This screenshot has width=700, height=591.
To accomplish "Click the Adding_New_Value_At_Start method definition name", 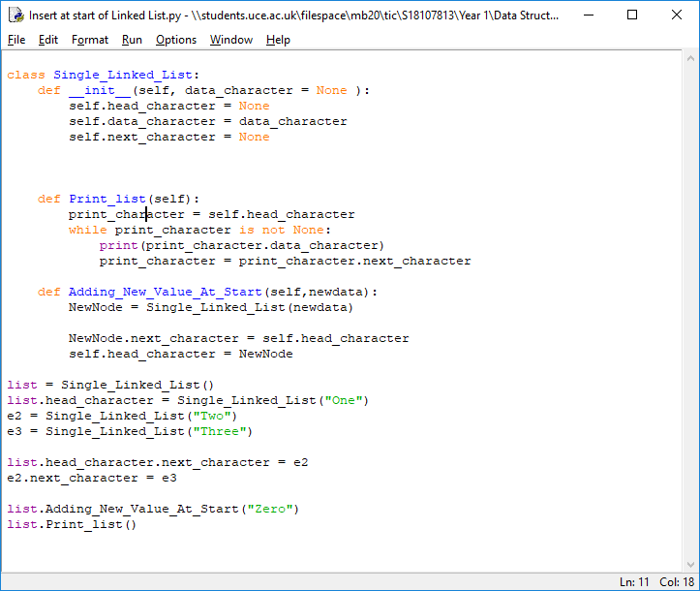I will pyautogui.click(x=165, y=292).
